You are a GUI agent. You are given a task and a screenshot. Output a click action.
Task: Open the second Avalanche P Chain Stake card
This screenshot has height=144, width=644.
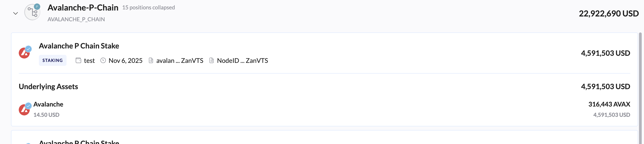pos(79,141)
